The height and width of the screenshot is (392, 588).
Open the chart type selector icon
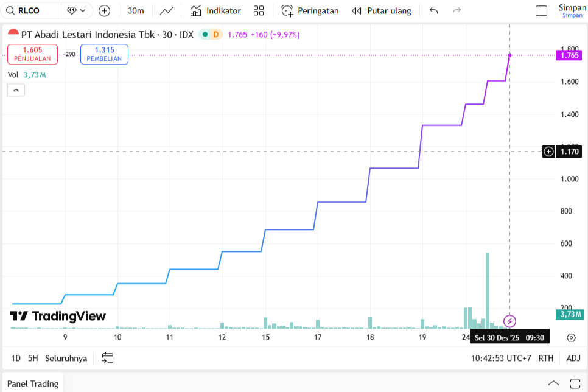166,10
